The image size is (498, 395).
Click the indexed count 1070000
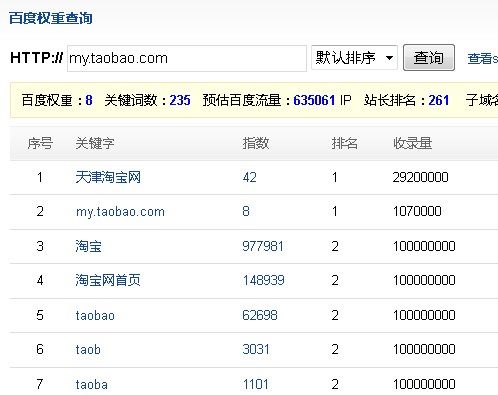(417, 211)
